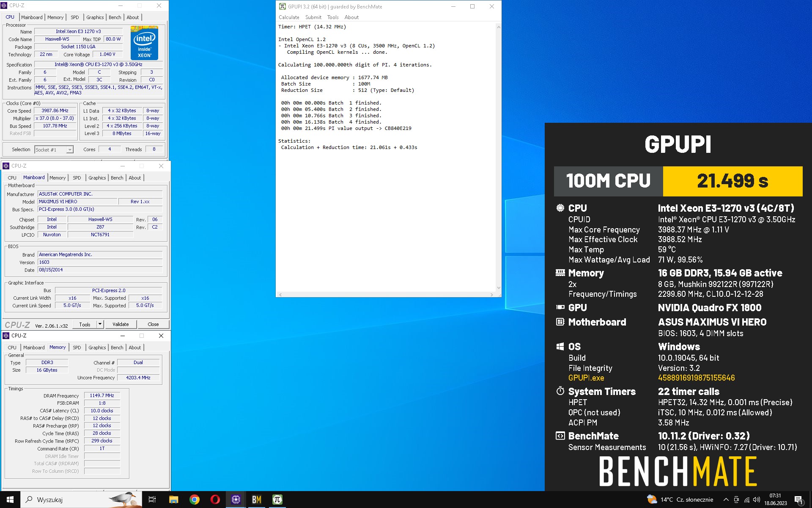Click the DRAM Frequency value 1149.7 MHz
812x508 pixels.
[102, 395]
